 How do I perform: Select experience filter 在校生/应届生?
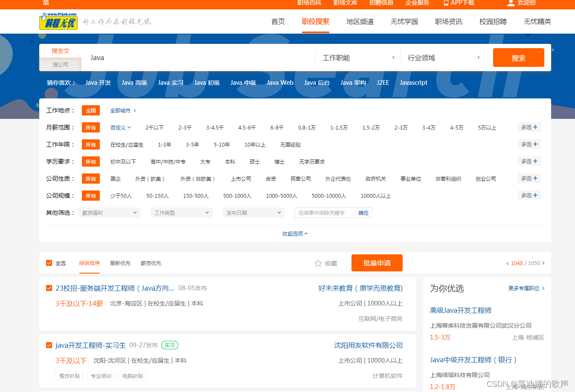click(127, 144)
